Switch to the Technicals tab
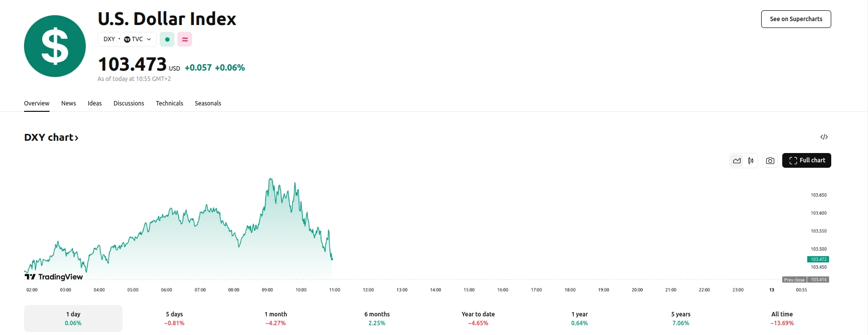The image size is (868, 335). click(x=169, y=103)
